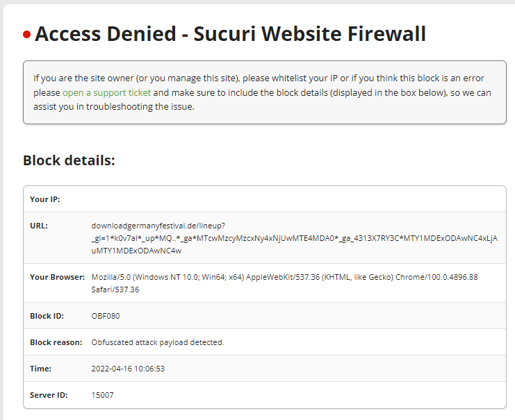This screenshot has width=515, height=420.
Task: Select the URL row label
Action: point(39,226)
